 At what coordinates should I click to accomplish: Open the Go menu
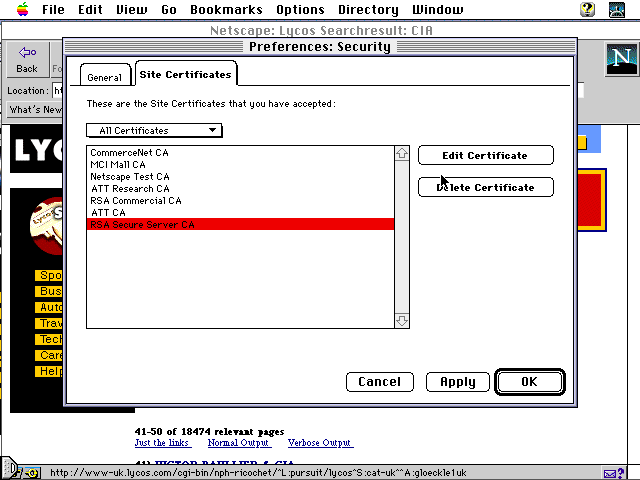[x=169, y=9]
